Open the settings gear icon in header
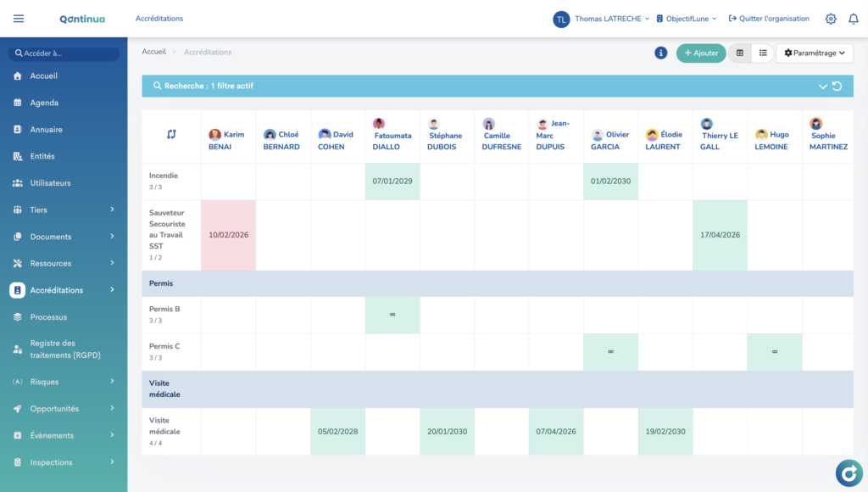The height and width of the screenshot is (492, 868). [831, 19]
